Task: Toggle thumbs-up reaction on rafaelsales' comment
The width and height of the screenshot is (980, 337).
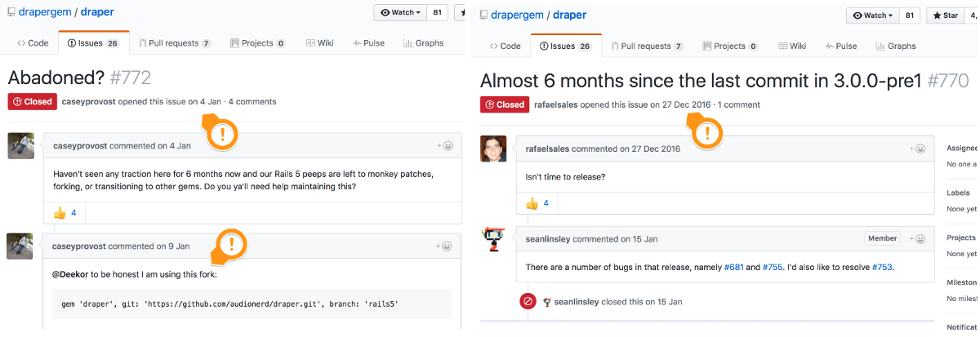Action: [537, 203]
